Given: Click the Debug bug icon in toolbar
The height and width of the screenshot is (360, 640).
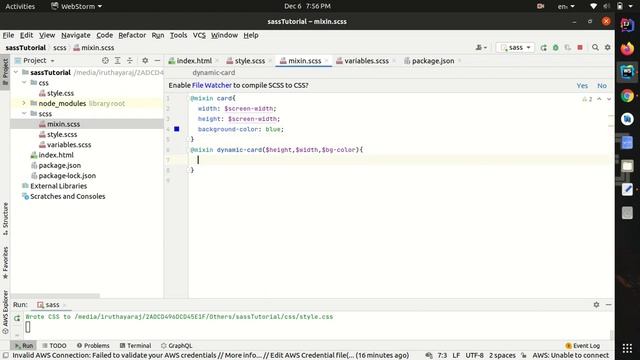Looking at the screenshot, I should click(x=556, y=48).
